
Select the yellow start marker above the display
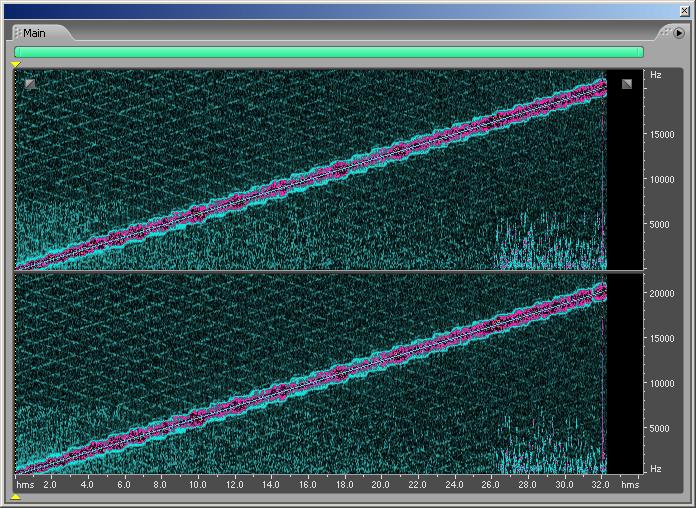pyautogui.click(x=16, y=65)
